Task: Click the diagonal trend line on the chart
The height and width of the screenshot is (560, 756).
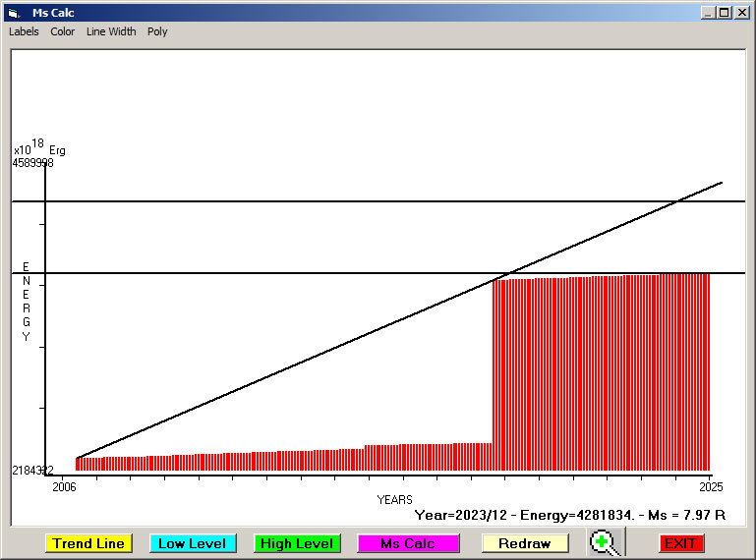Action: click(295, 367)
